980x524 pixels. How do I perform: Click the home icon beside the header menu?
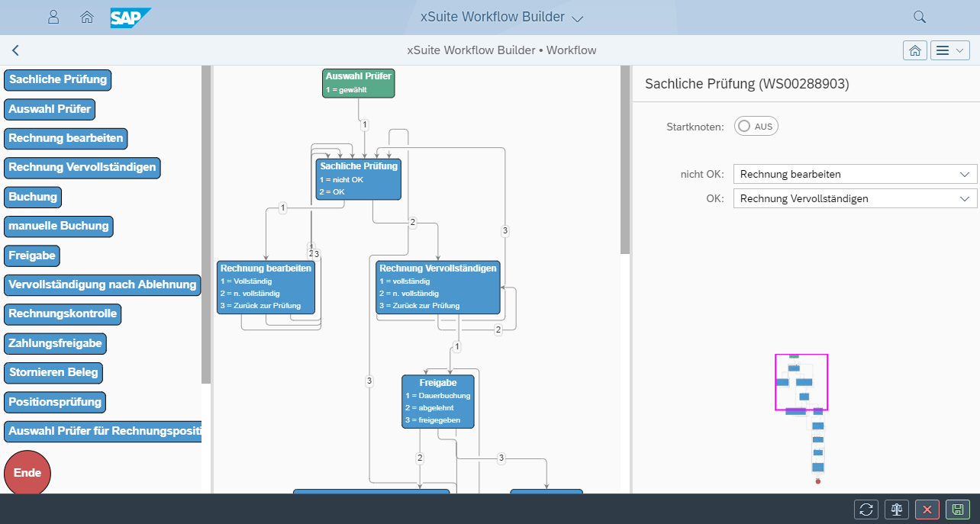[x=914, y=50]
